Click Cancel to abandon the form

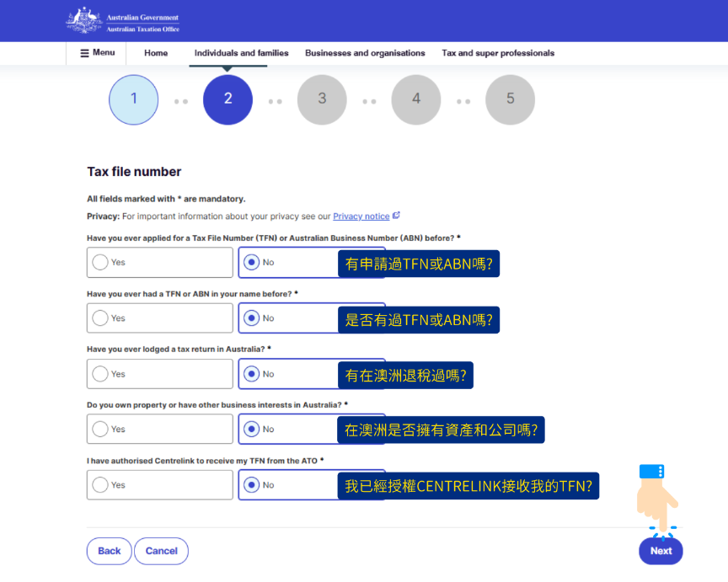coord(161,551)
